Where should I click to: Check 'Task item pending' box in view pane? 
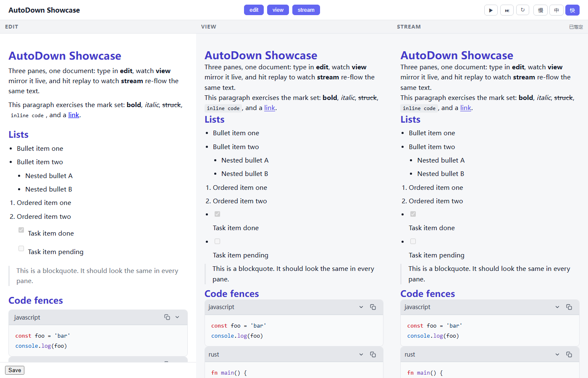pyautogui.click(x=217, y=241)
